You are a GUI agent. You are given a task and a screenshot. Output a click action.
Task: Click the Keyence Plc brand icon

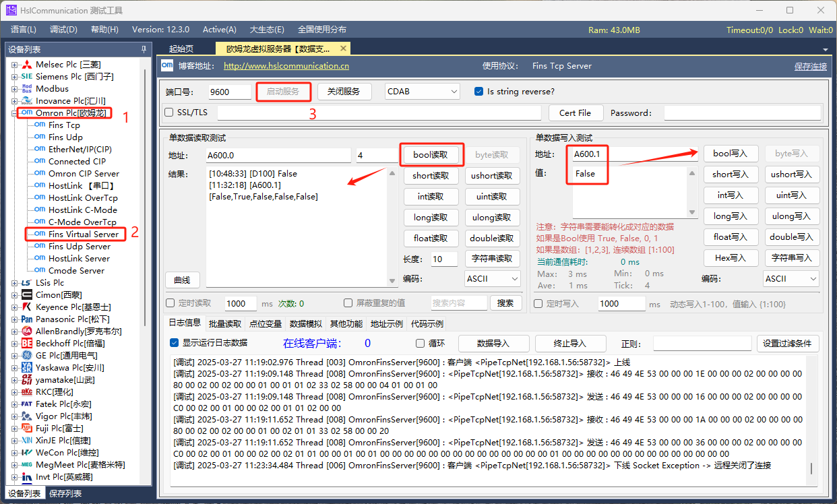[x=27, y=307]
